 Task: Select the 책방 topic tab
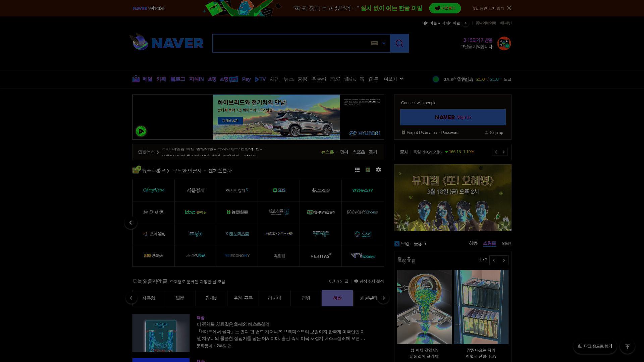coord(337,298)
